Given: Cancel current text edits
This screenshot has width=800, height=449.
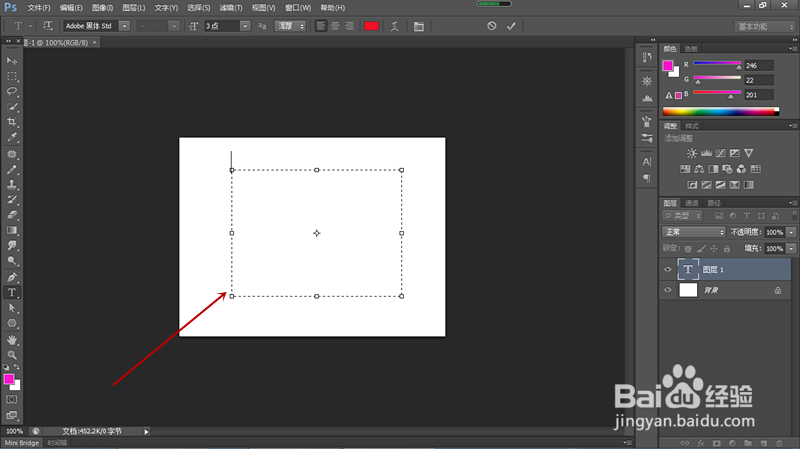Looking at the screenshot, I should coord(491,26).
